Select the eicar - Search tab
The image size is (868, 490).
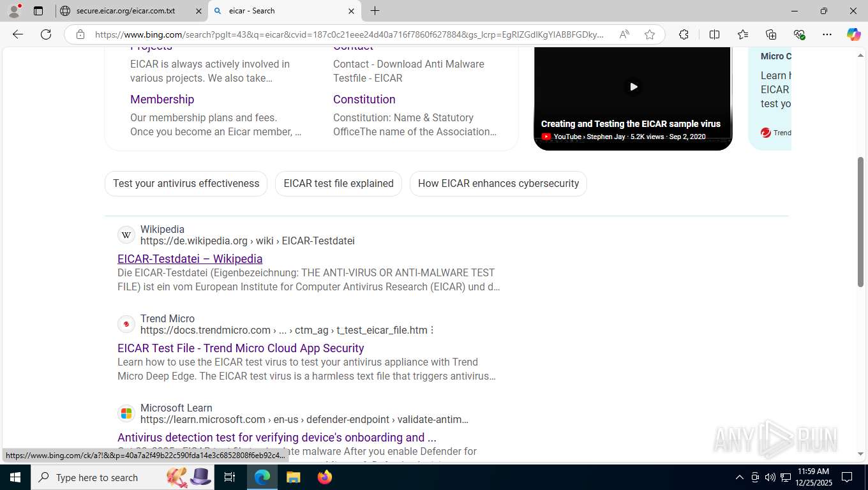point(283,11)
